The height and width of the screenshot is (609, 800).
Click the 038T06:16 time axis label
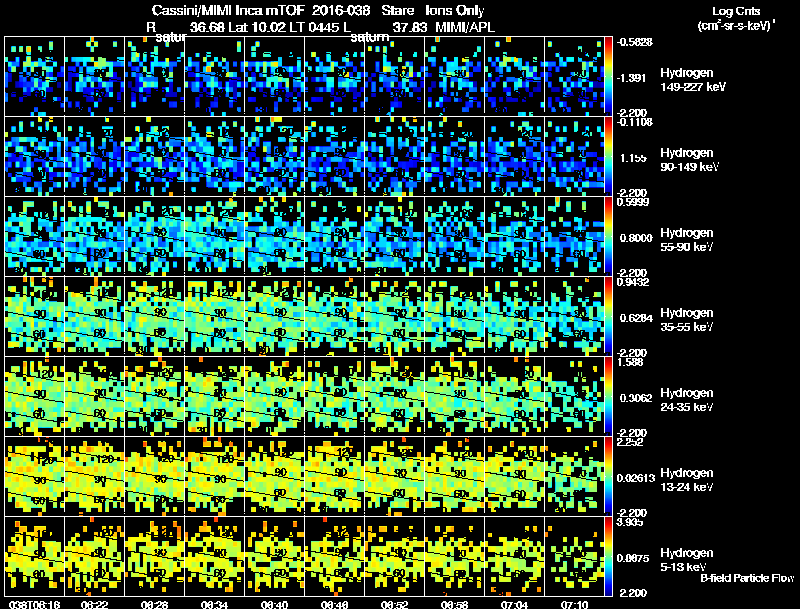34,605
